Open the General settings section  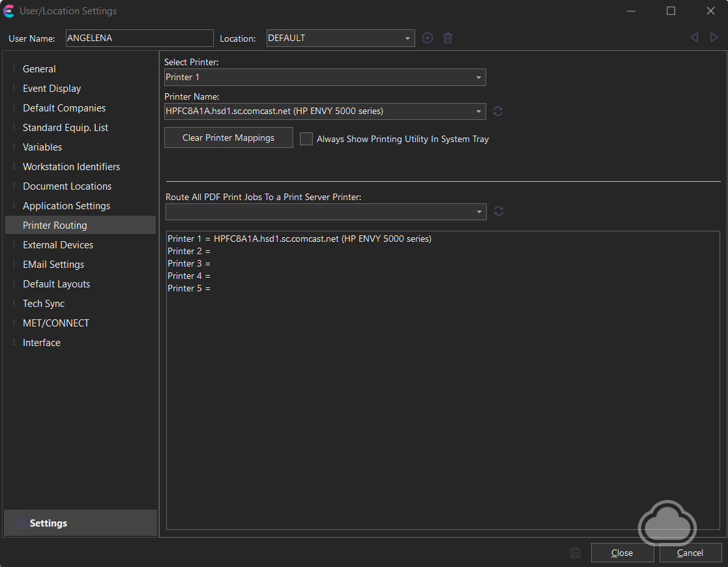point(39,69)
